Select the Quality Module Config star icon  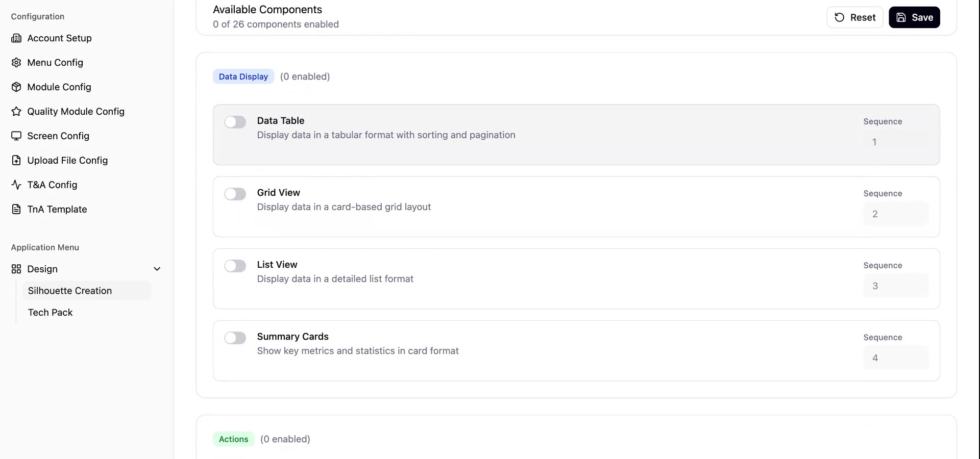click(x=17, y=111)
